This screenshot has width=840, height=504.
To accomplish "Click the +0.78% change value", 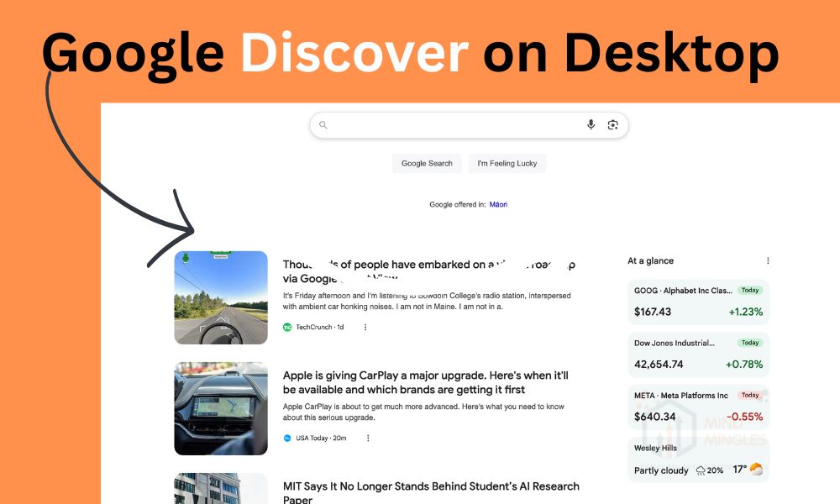I will 744,365.
